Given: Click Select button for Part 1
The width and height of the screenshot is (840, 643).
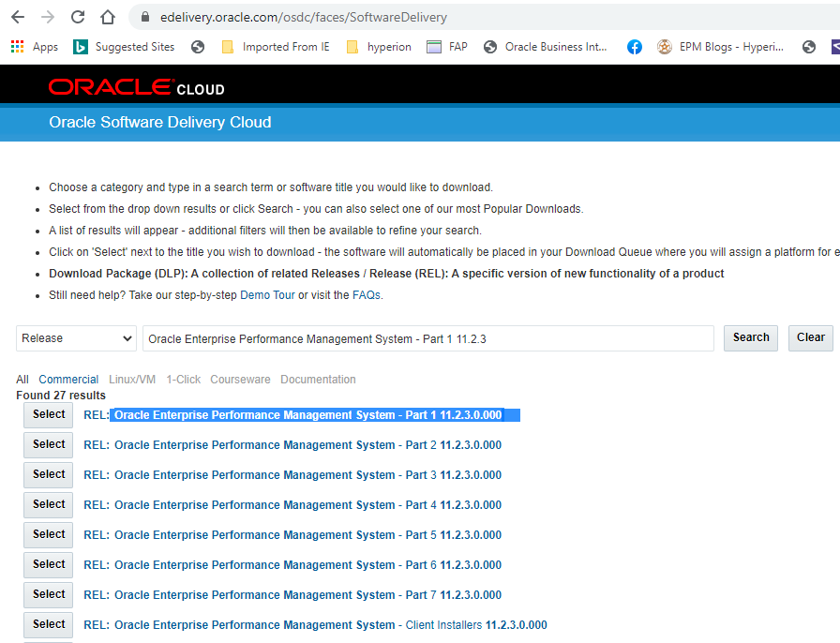Looking at the screenshot, I should click(x=48, y=414).
